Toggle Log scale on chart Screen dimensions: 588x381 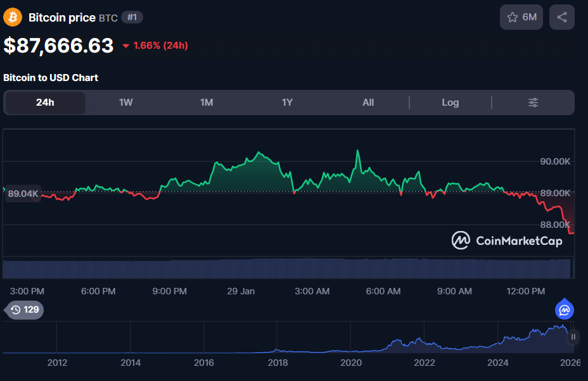pos(451,103)
